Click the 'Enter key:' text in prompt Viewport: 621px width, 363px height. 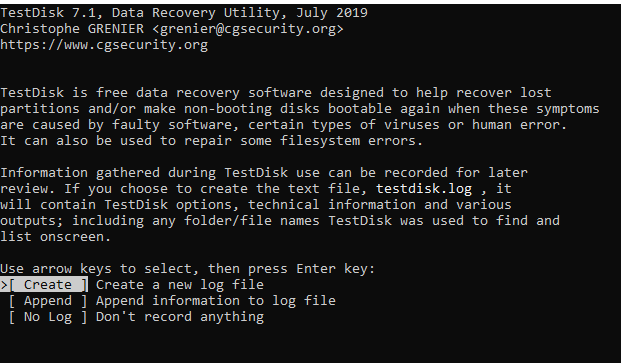coord(335,269)
